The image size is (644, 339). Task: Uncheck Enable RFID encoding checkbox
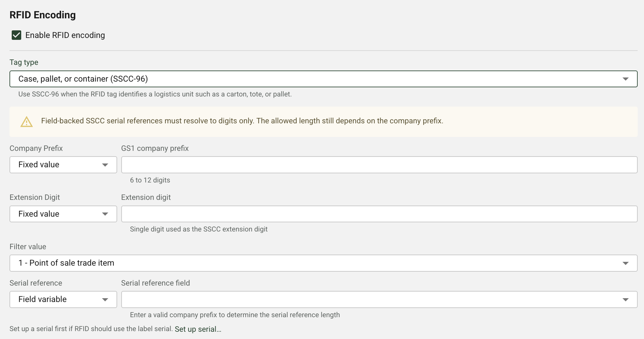click(16, 35)
